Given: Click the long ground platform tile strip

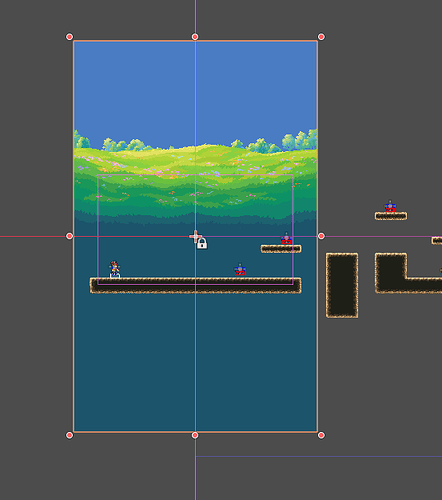Looking at the screenshot, I should point(195,285).
